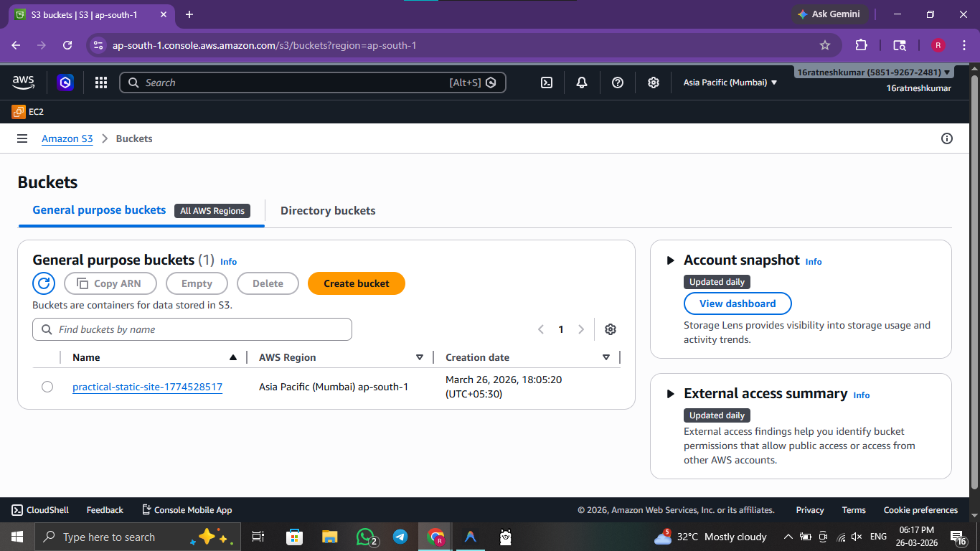Image resolution: width=980 pixels, height=551 pixels.
Task: Expand the Account snapshot section
Action: pos(671,260)
